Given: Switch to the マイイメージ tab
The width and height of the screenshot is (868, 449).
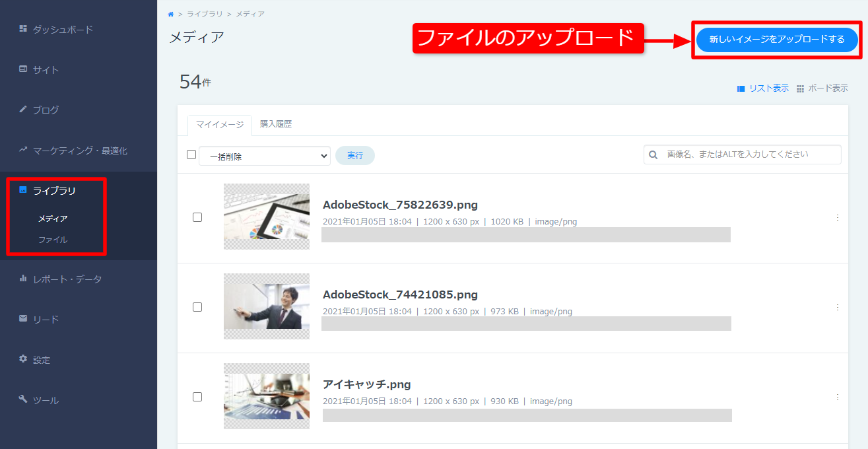Looking at the screenshot, I should (x=220, y=124).
